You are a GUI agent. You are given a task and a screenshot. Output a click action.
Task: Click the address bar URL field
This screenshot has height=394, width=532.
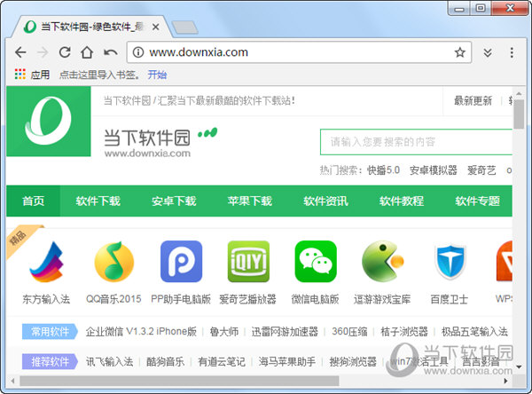pos(299,52)
